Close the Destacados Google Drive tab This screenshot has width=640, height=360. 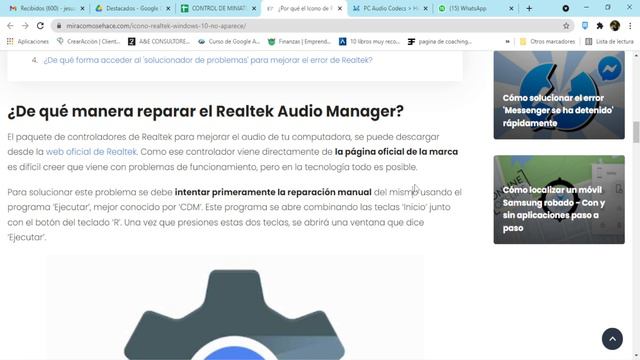click(x=168, y=8)
